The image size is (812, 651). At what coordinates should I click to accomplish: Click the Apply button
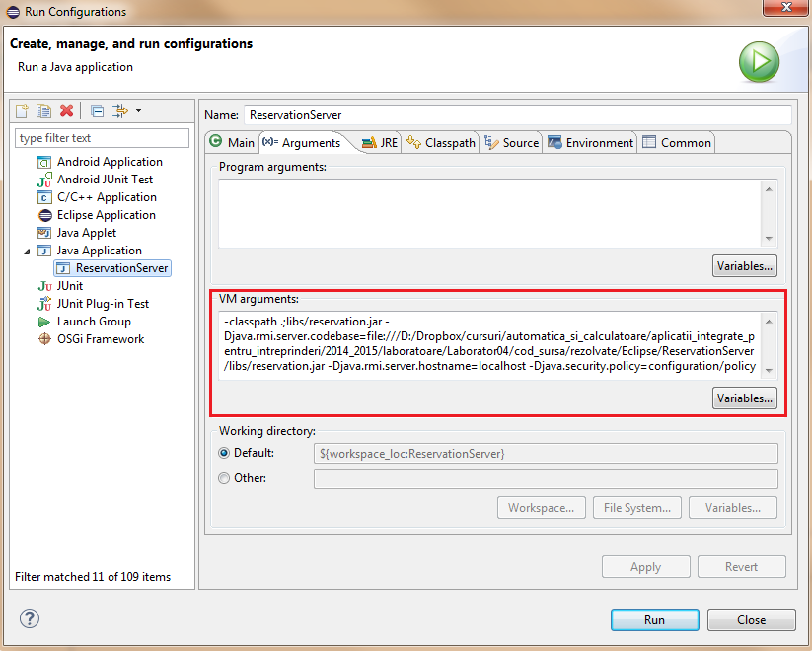tap(646, 566)
